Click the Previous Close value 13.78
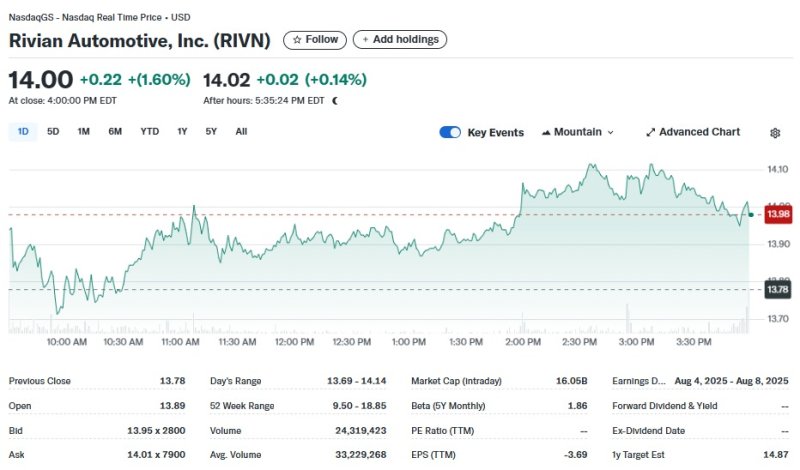The image size is (800, 470). [172, 381]
